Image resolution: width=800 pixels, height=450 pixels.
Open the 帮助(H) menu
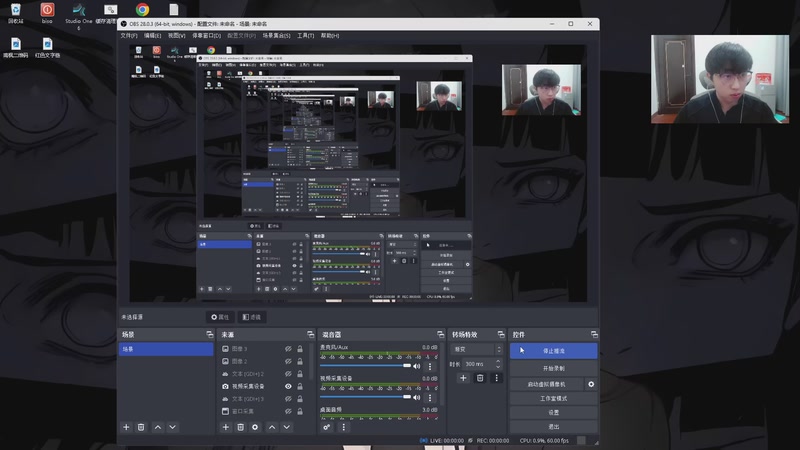(x=330, y=36)
